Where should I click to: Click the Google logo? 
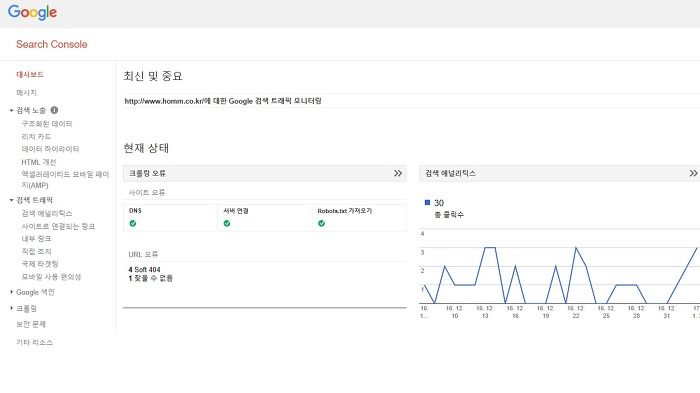(32, 13)
